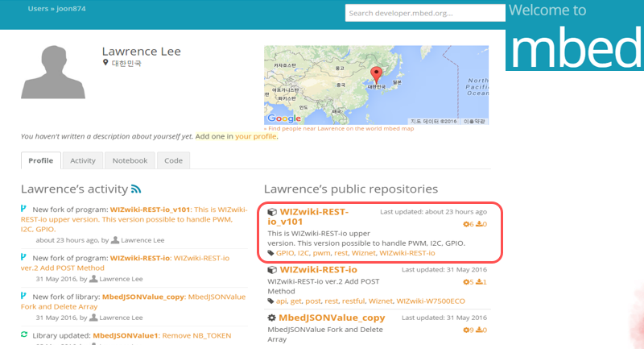Open WIZwiki-REST-io link in activity feed

139,258
